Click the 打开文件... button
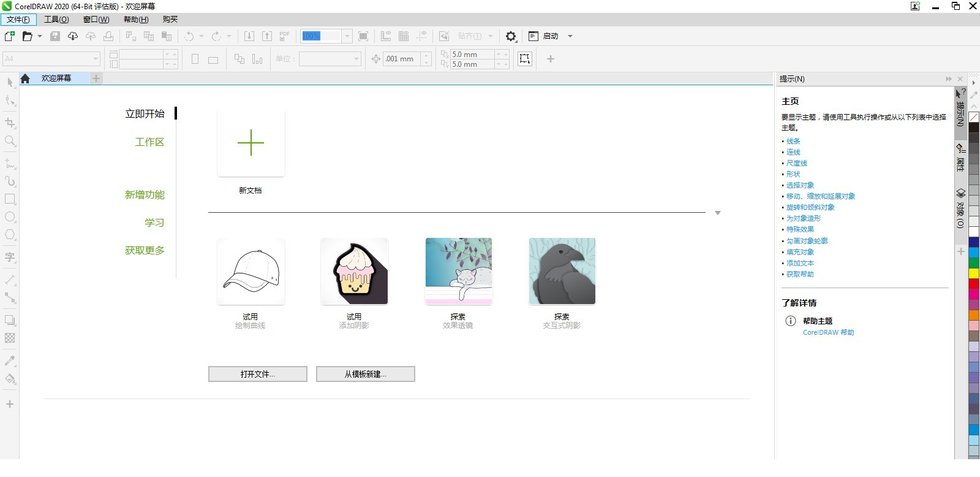 258,374
